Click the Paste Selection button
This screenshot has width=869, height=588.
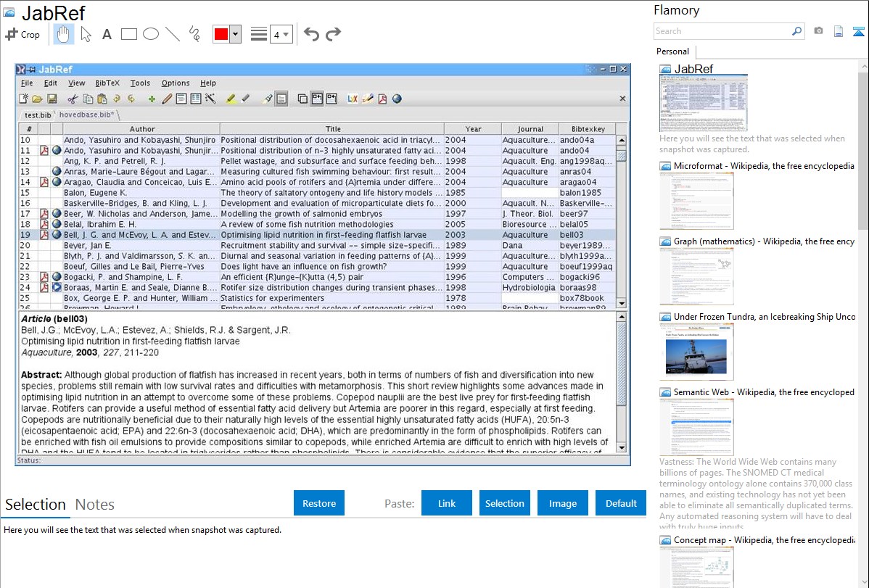tap(505, 503)
